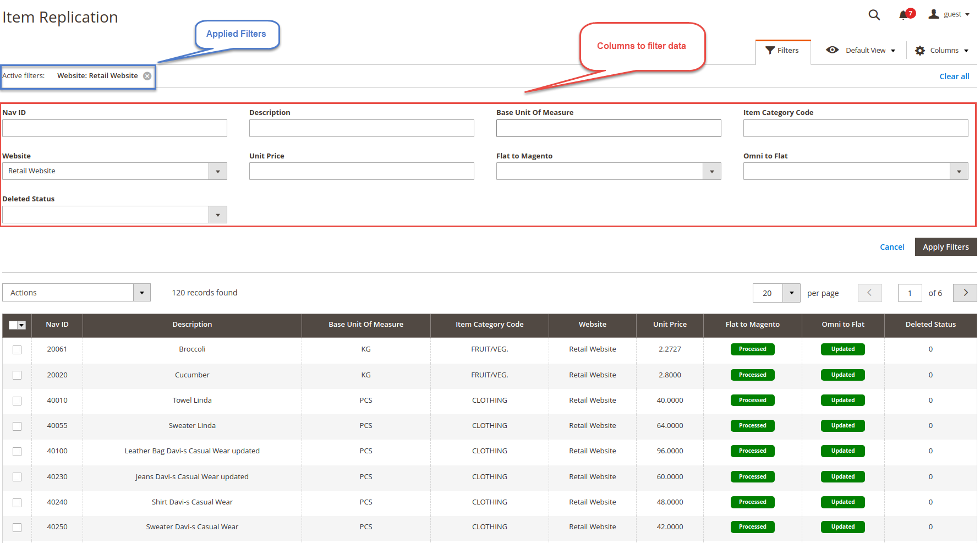The height and width of the screenshot is (543, 980).
Task: Open the notifications bell icon
Action: point(903,15)
